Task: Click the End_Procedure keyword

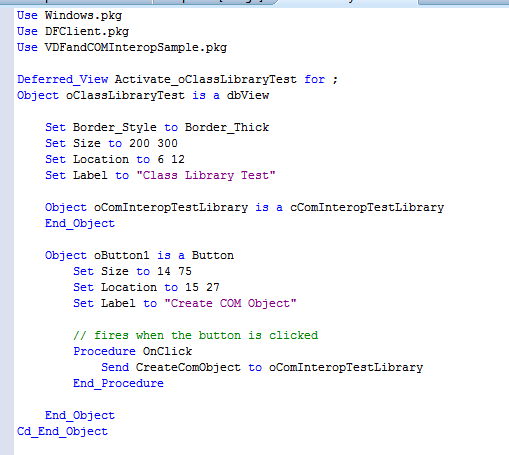Action: click(x=118, y=383)
